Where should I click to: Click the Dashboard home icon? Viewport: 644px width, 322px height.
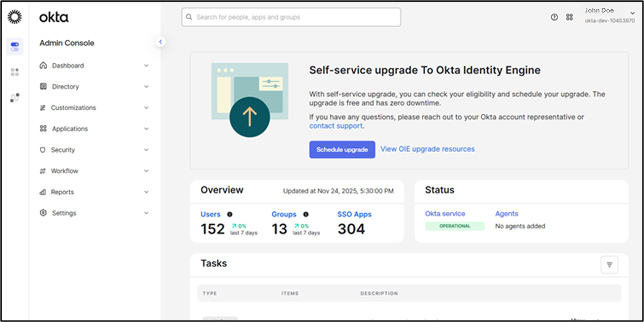(x=43, y=65)
